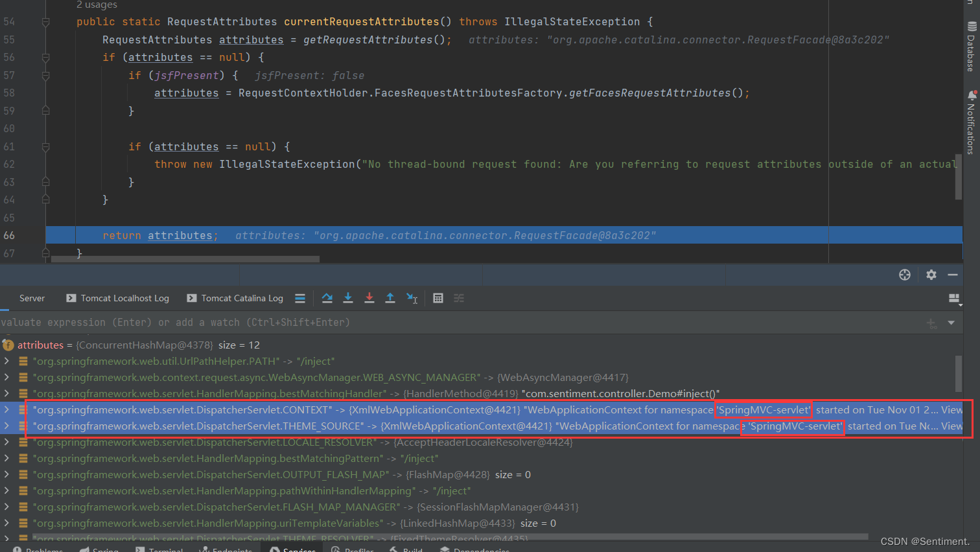Viewport: 980px width, 552px height.
Task: Click 'return attributes;' on highlighted line
Action: tap(160, 236)
